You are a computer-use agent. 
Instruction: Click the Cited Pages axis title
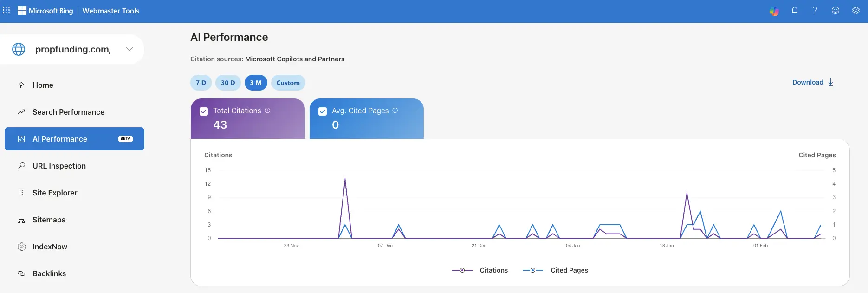817,155
